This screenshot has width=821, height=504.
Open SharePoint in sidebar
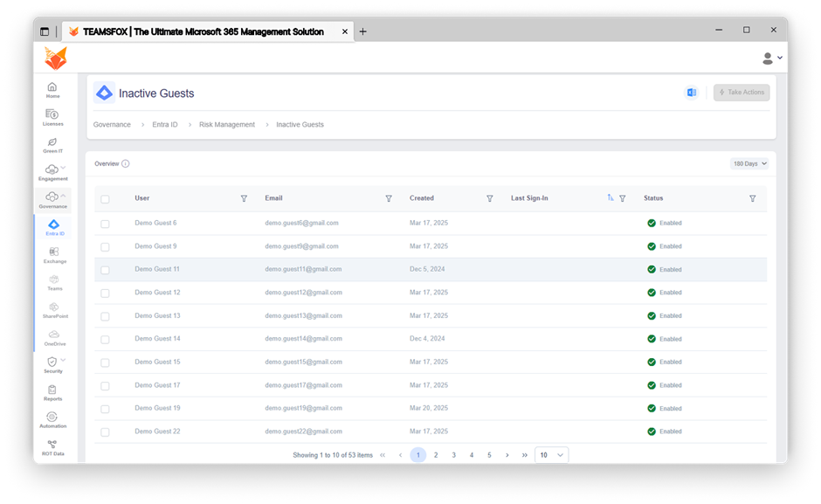pos(54,311)
